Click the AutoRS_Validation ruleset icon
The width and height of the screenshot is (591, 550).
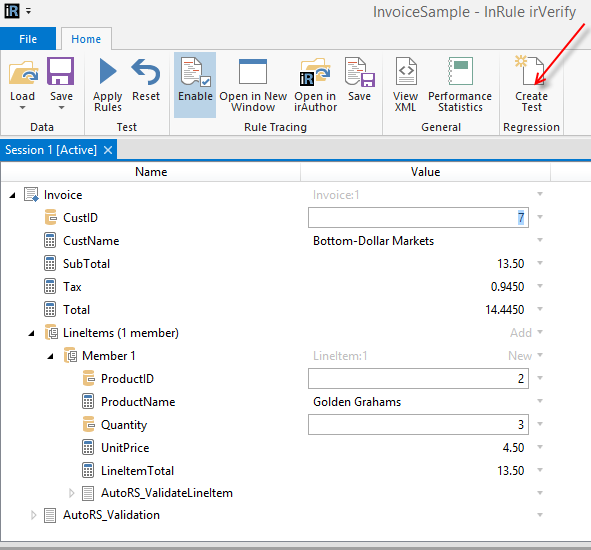50,515
